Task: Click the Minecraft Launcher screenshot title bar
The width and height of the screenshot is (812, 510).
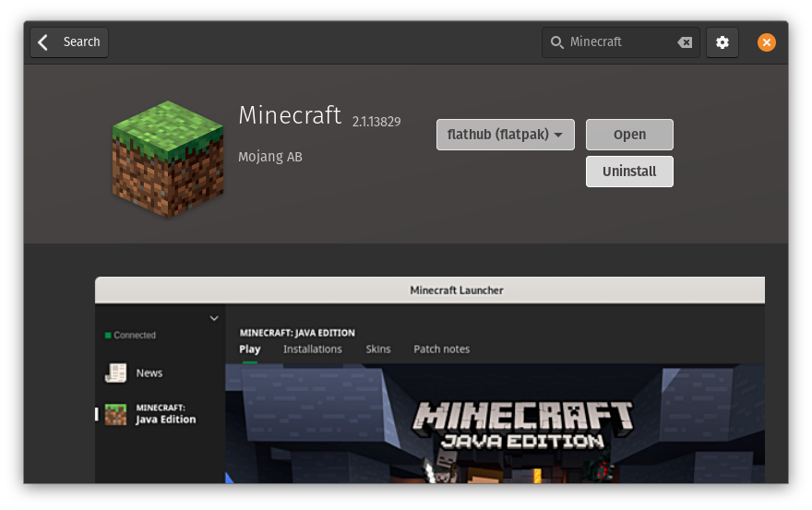Action: coord(430,291)
